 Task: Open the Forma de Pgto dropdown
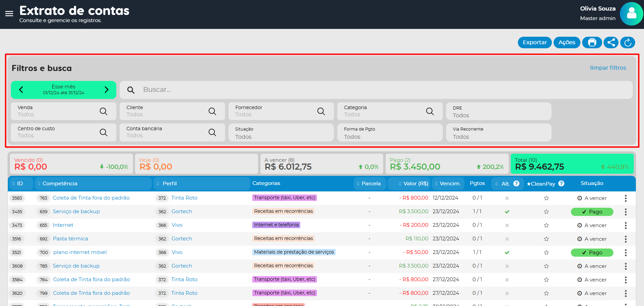(x=390, y=132)
